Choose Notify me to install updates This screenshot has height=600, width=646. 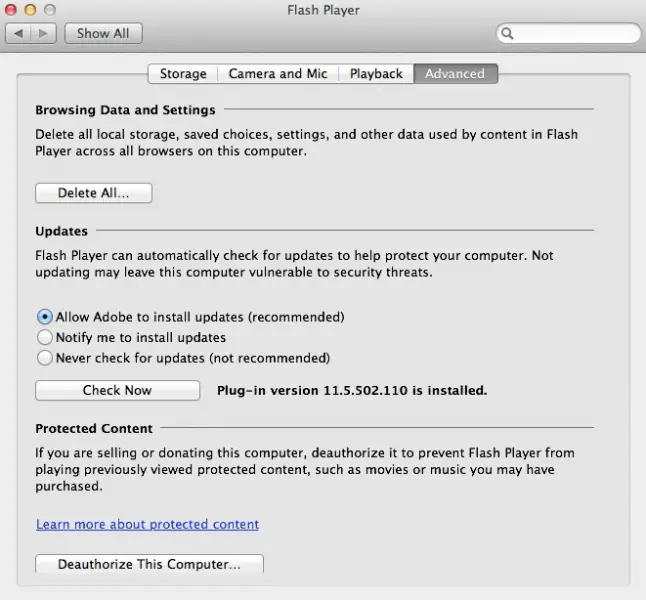(45, 337)
